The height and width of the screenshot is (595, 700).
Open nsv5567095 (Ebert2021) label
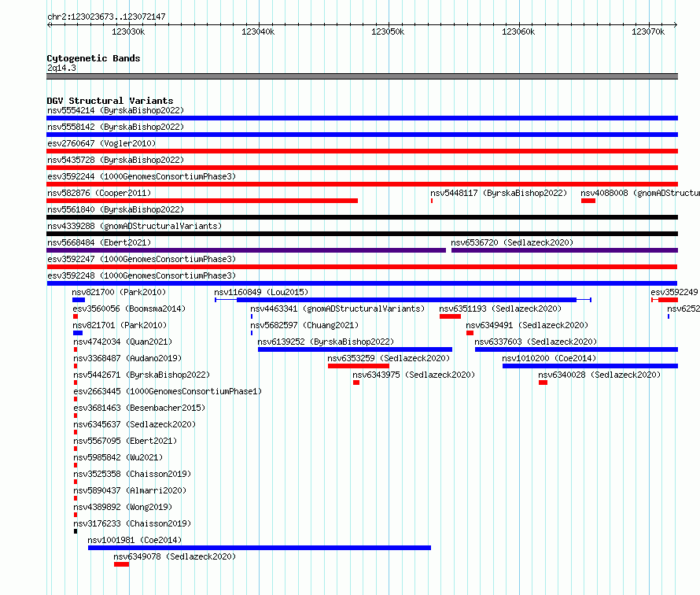(x=125, y=441)
